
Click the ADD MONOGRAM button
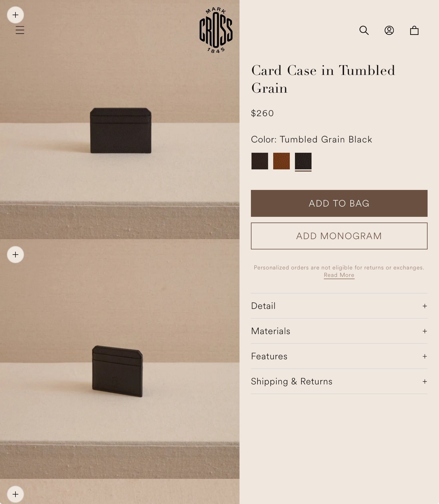tap(339, 236)
